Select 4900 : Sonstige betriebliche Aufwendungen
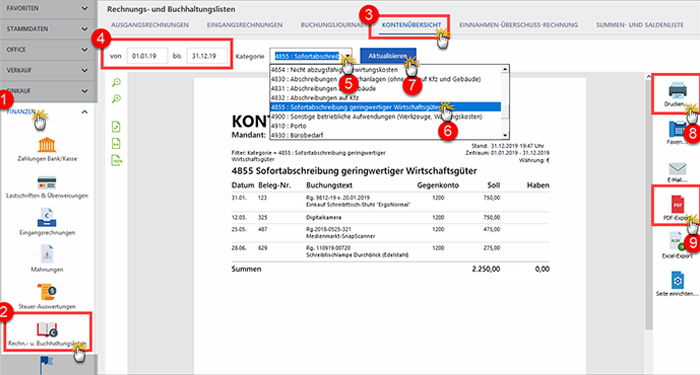The width and height of the screenshot is (700, 375). [385, 117]
